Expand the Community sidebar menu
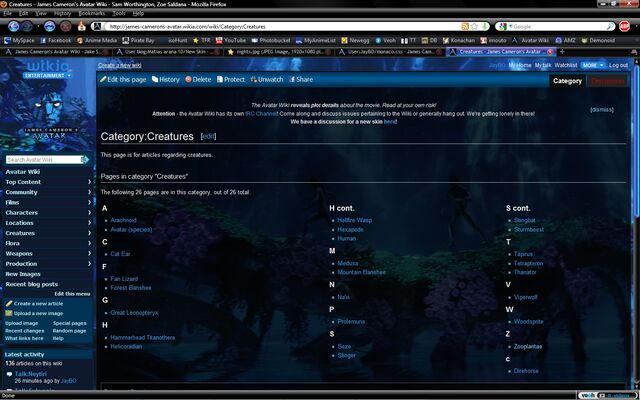 (48, 192)
